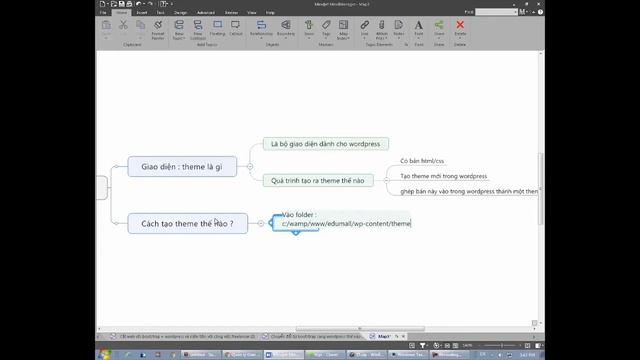The height and width of the screenshot is (360, 640).
Task: Select the topic 'Là bộ giao diện dành cho wordpress'
Action: pos(326,144)
